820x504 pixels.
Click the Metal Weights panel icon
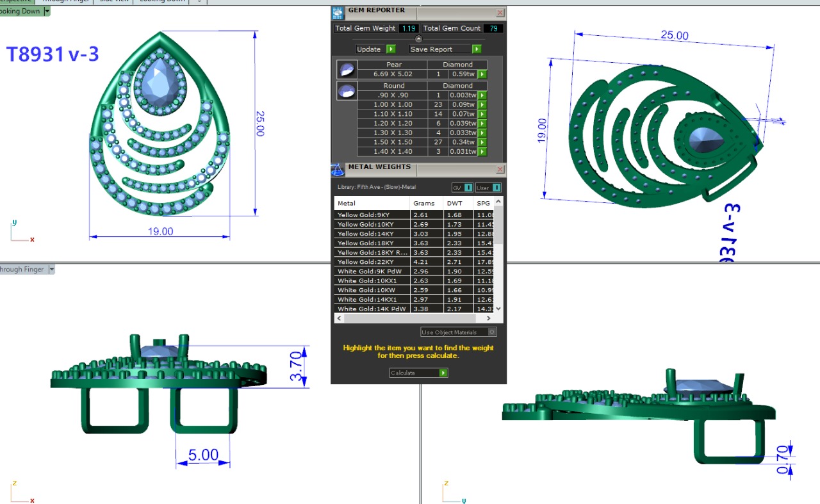point(338,170)
